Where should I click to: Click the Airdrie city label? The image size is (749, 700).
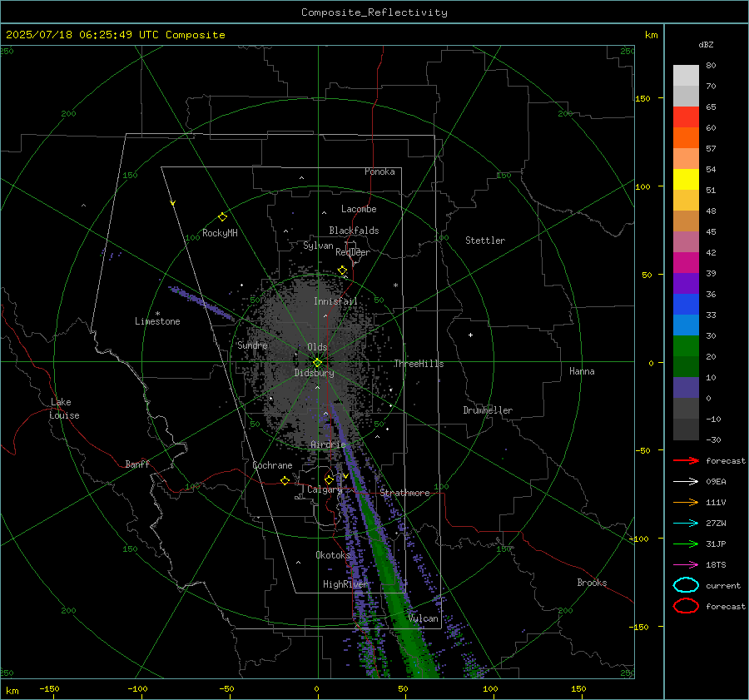[x=328, y=444]
